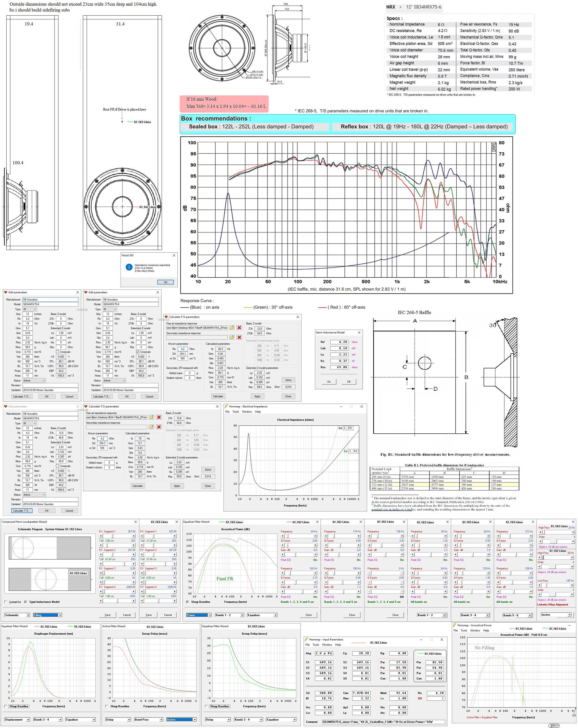578x728 pixels.
Task: Check Show Baseline in Equaliser Filter Wizard Group Delay graph
Action: (207, 706)
